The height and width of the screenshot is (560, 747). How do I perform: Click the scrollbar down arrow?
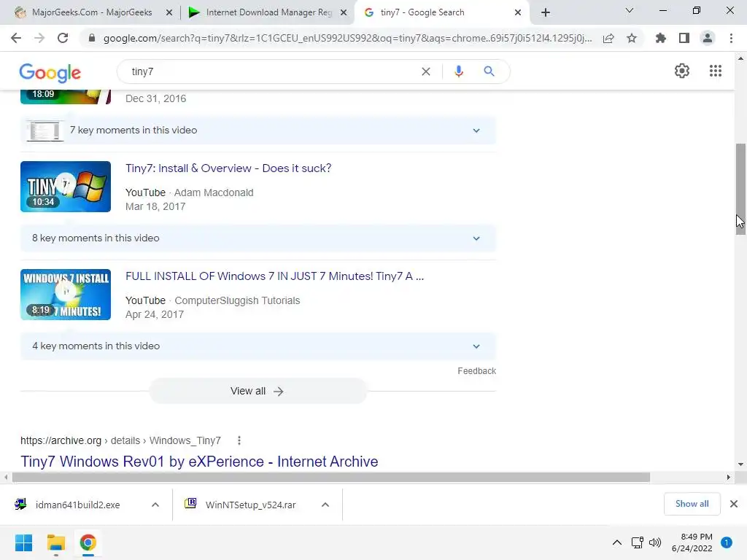tap(740, 464)
